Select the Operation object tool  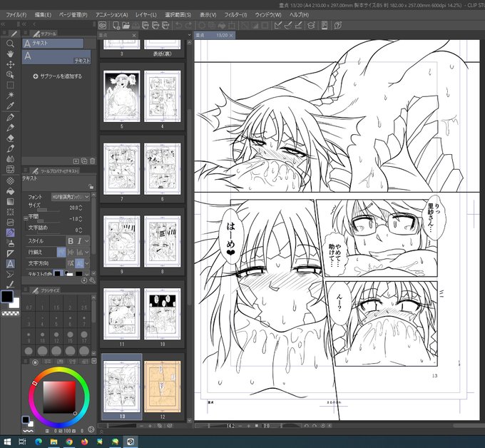(x=10, y=75)
